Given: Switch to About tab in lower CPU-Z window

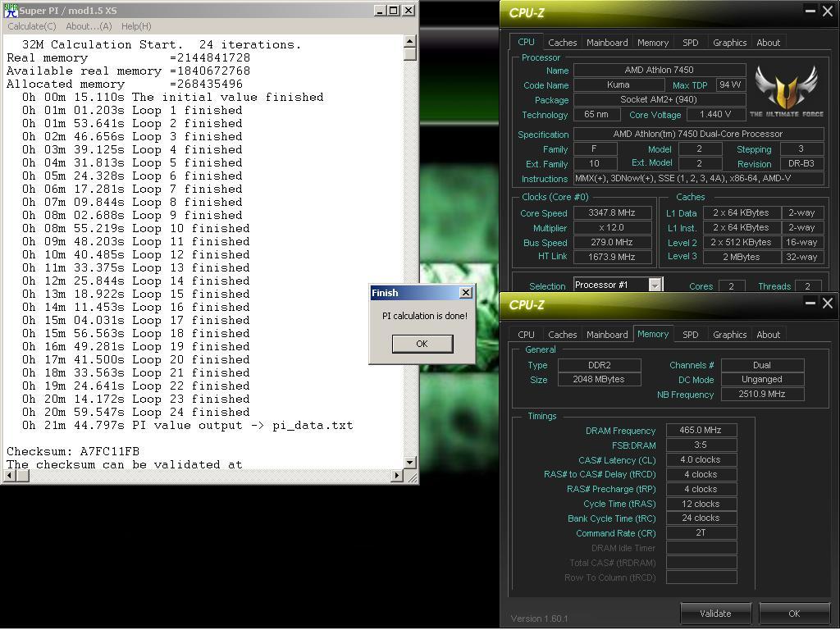Looking at the screenshot, I should coord(768,335).
